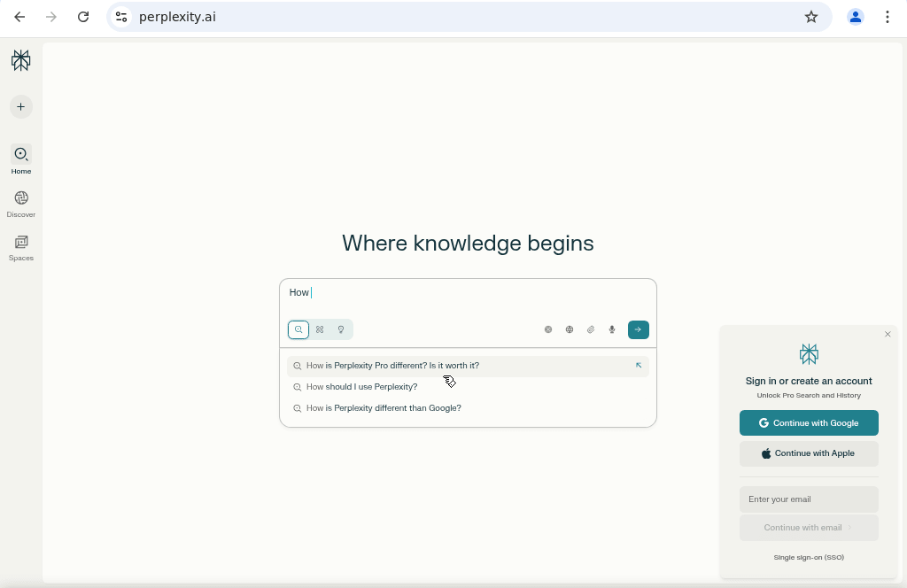The height and width of the screenshot is (588, 907).
Task: Go forward in browser
Action: [51, 17]
